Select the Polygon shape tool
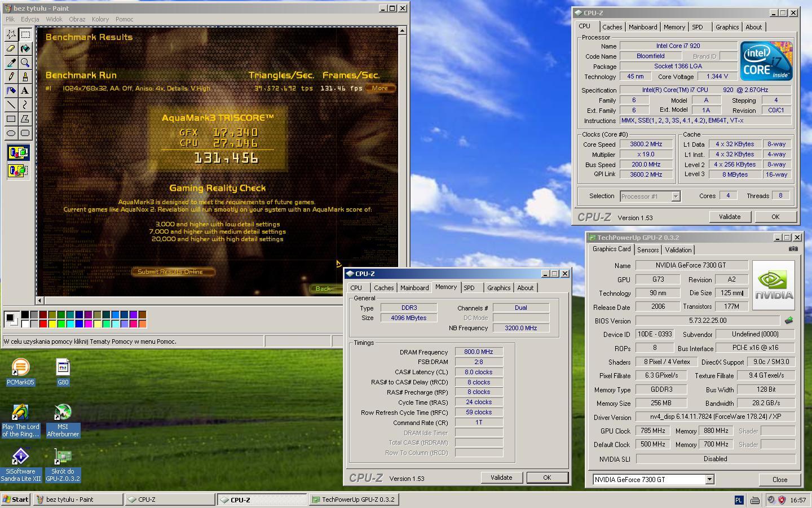Viewport: 812px width, 508px height. [x=25, y=119]
